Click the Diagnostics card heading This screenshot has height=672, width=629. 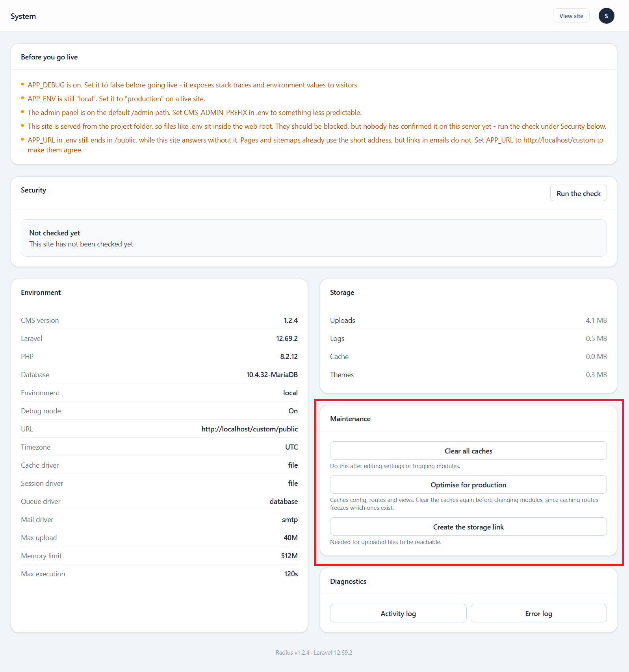pyautogui.click(x=348, y=581)
